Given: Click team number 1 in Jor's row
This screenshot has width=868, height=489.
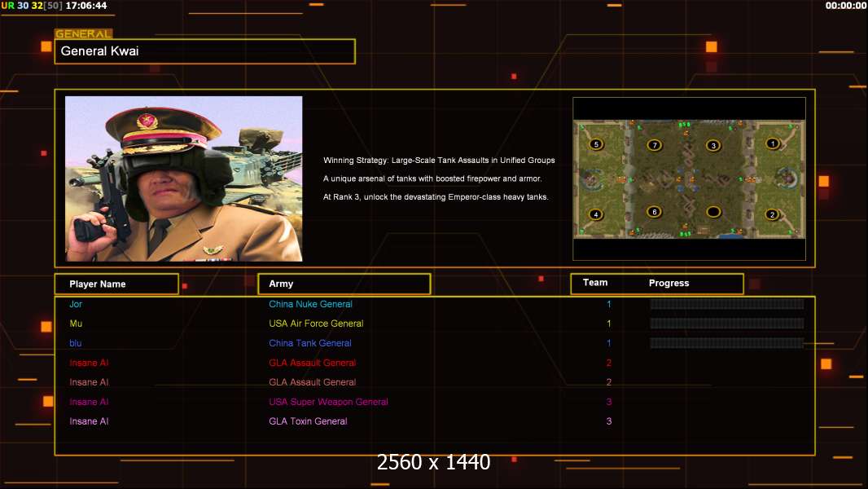Looking at the screenshot, I should pyautogui.click(x=609, y=304).
